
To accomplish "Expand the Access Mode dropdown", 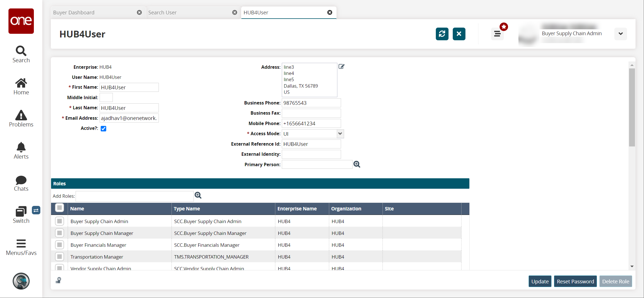I will pyautogui.click(x=340, y=134).
